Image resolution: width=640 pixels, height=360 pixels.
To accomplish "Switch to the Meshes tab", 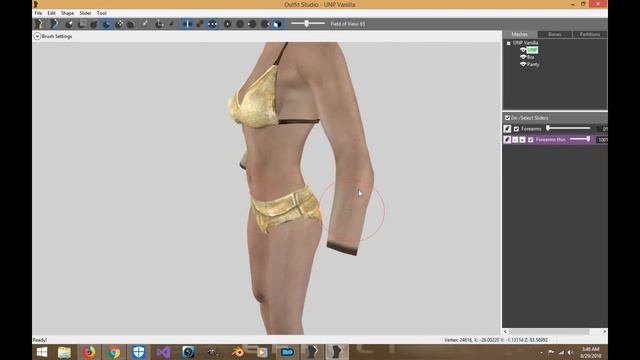I will coord(520,34).
